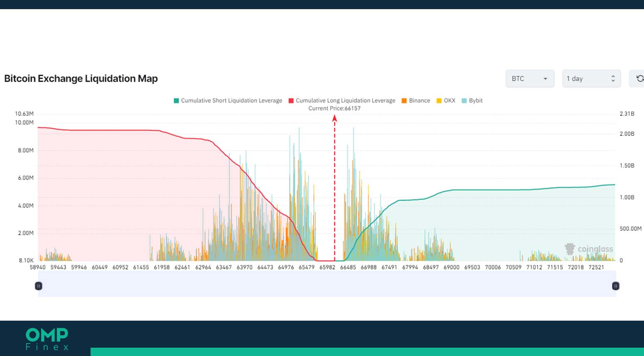Click the red long leverage legend swatch
644x356 pixels.
291,101
